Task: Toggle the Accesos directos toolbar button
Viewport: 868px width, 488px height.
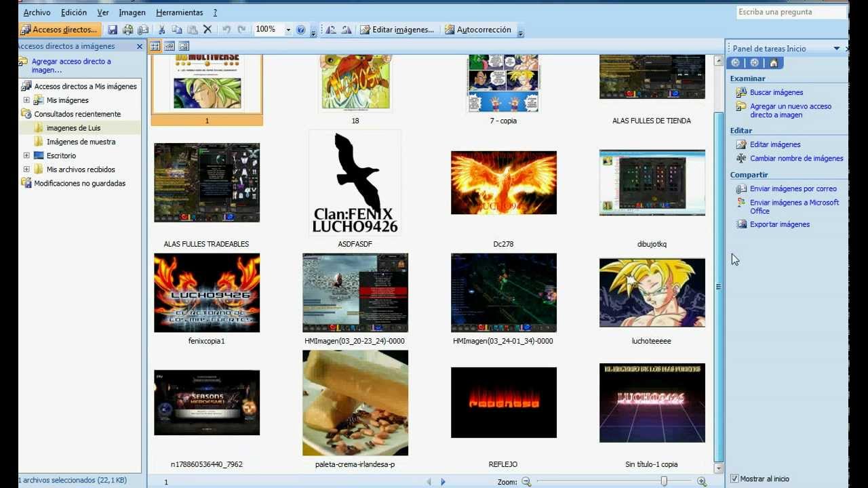Action: pos(60,30)
